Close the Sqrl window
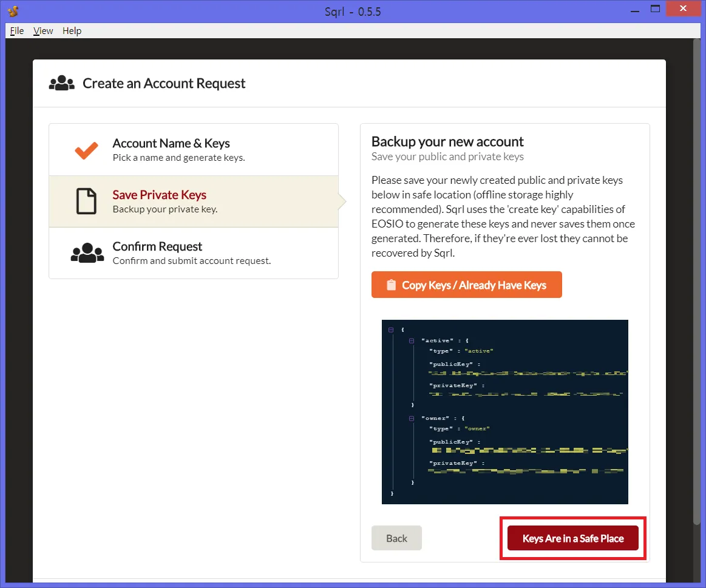 point(683,8)
